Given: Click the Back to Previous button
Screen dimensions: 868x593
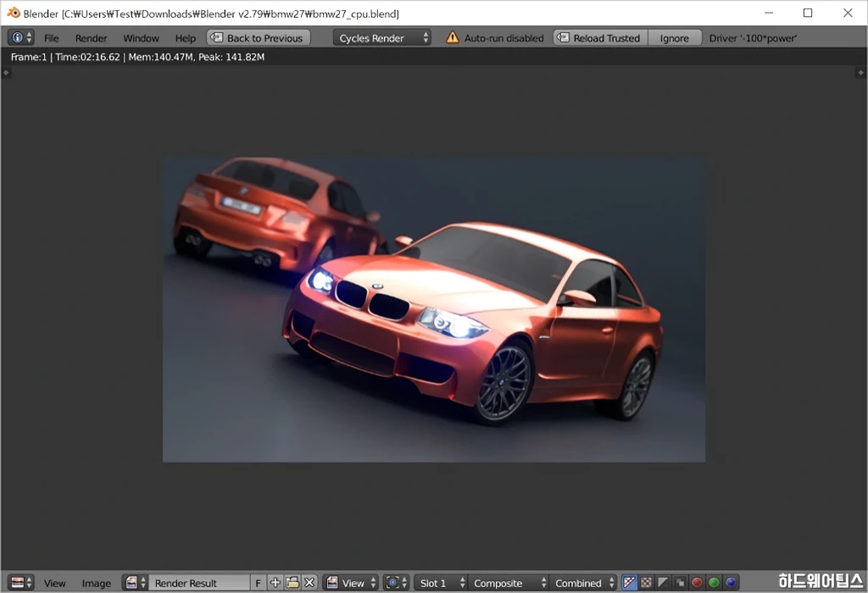Looking at the screenshot, I should pos(259,37).
